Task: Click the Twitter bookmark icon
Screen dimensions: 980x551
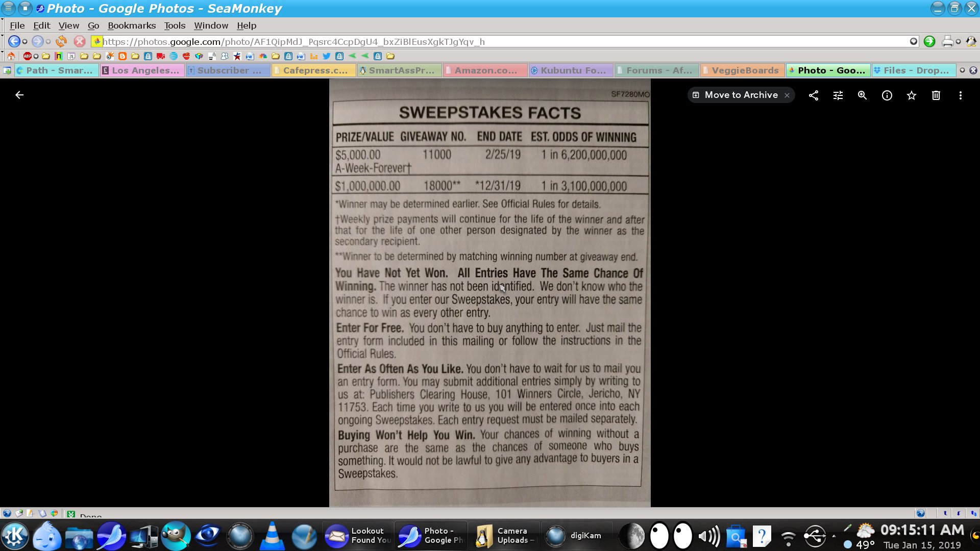Action: 327,56
